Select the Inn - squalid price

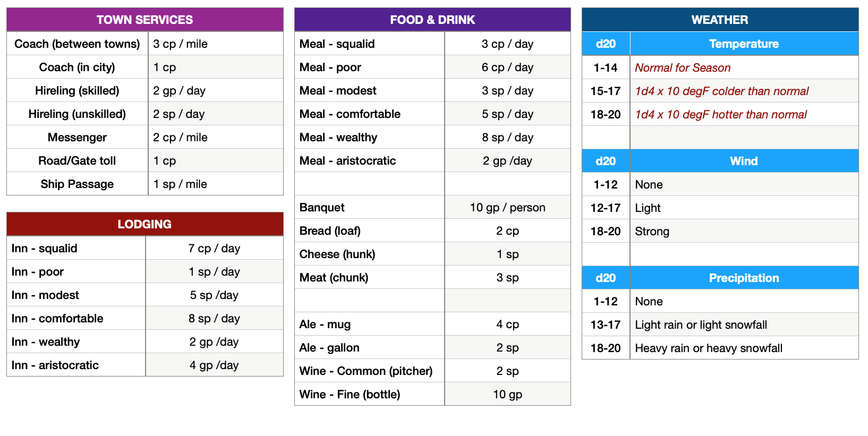pyautogui.click(x=214, y=249)
